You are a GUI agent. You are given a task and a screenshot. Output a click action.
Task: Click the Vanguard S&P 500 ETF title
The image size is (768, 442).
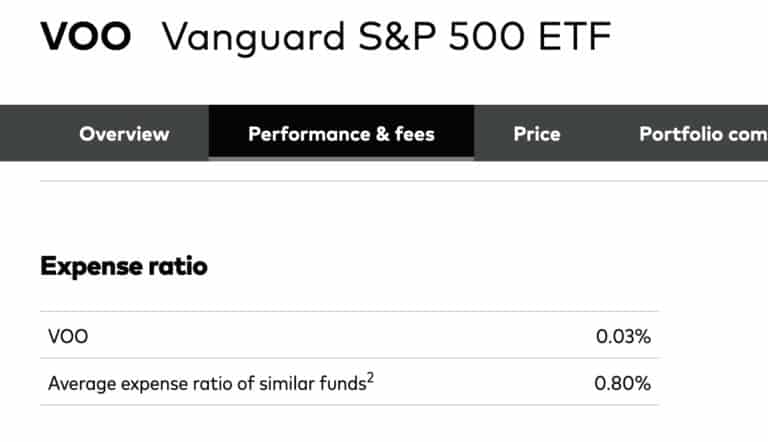(386, 37)
